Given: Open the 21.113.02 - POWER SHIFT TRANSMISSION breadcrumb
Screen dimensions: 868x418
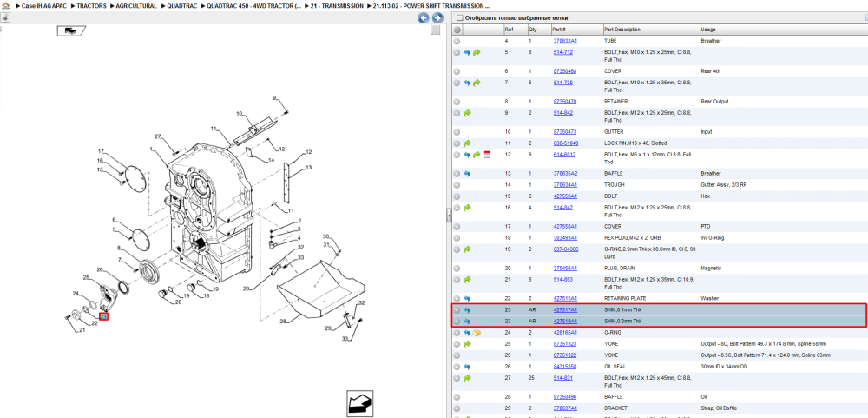Looking at the screenshot, I should coord(431,5).
